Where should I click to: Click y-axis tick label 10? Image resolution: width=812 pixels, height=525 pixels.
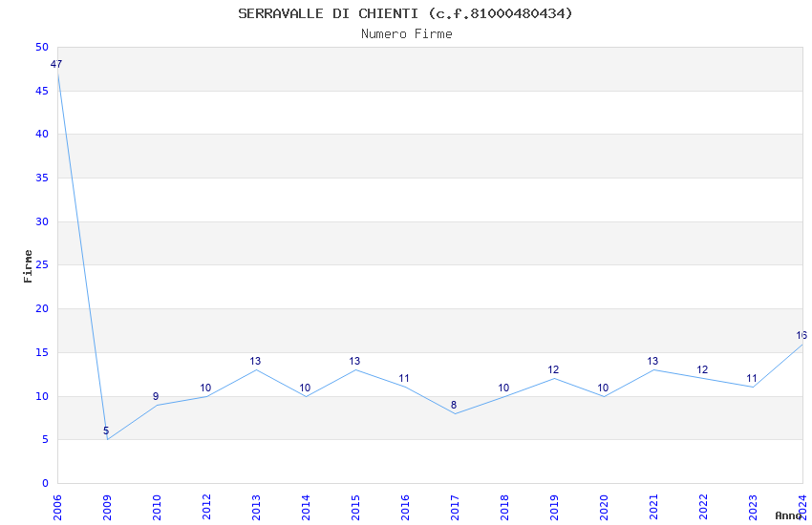[42, 397]
